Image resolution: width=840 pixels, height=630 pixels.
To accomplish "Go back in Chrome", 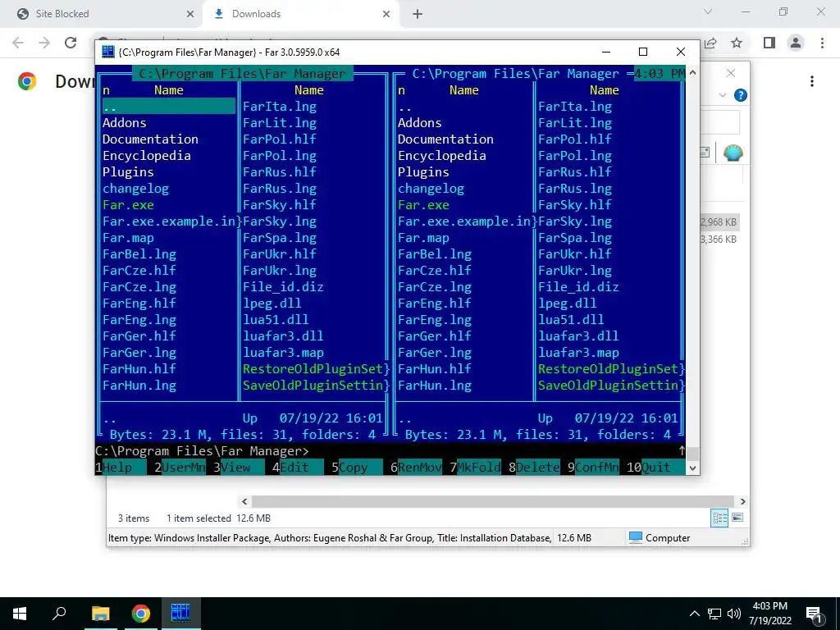I will coord(18,43).
